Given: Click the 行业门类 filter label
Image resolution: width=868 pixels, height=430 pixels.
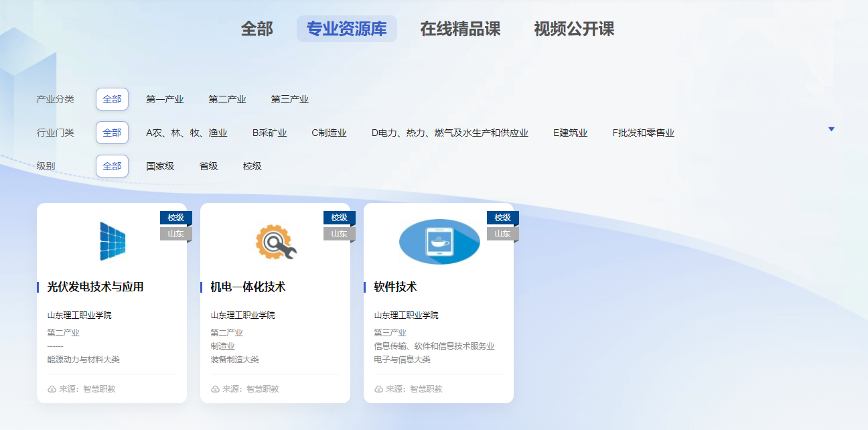Looking at the screenshot, I should [x=55, y=133].
